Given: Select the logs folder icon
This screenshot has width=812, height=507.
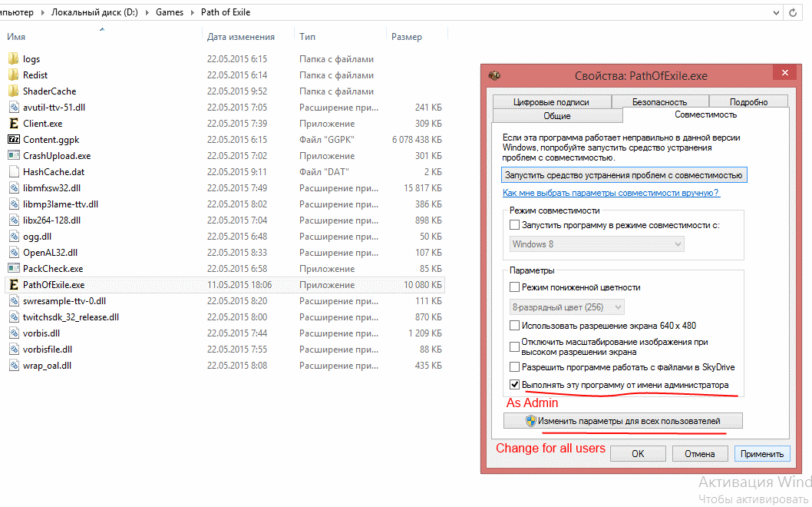Looking at the screenshot, I should (x=13, y=59).
